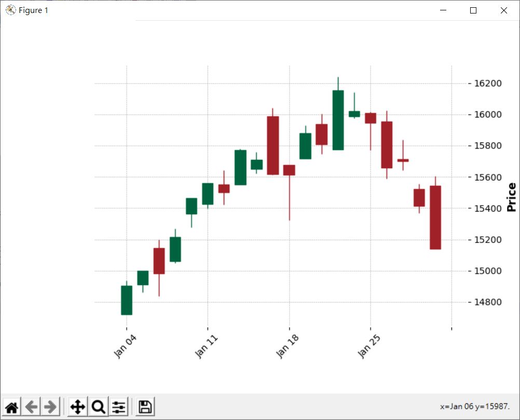Maximize the Figure 1 window
Screen dimensions: 520x420
pyautogui.click(x=473, y=10)
